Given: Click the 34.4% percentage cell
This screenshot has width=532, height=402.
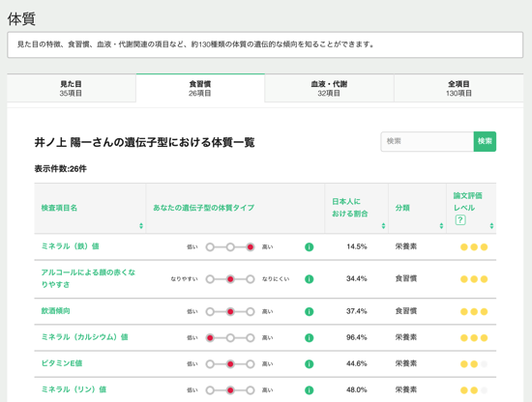Looking at the screenshot, I should click(x=357, y=278).
